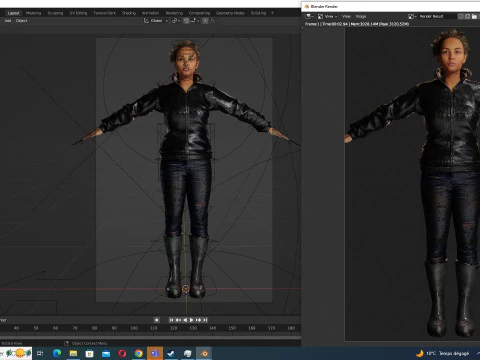The height and width of the screenshot is (360, 480).
Task: Open Microsoft Teams from the taskbar
Action: tap(155, 353)
